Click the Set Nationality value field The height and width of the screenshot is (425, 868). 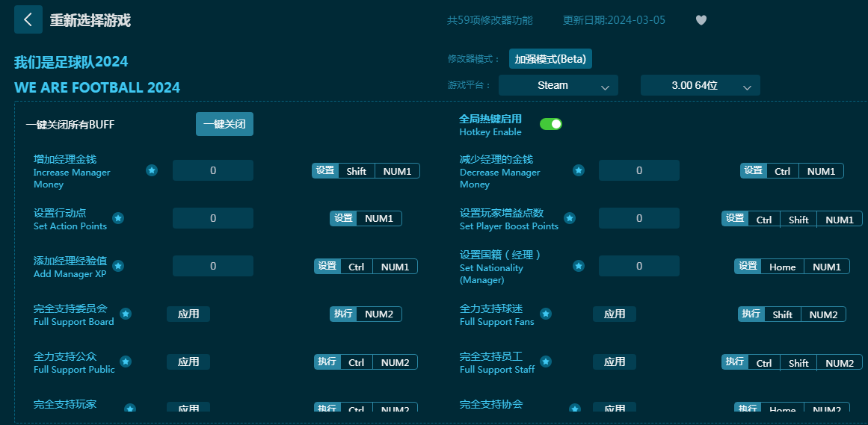[x=639, y=266]
